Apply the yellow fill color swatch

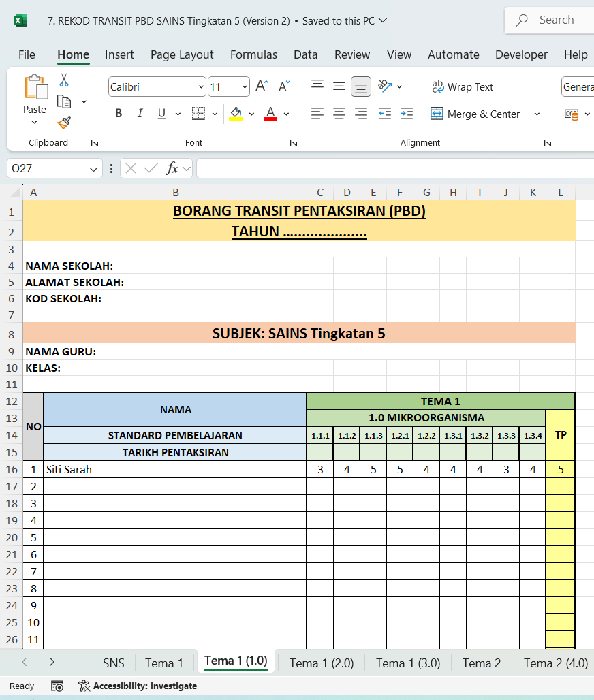[x=236, y=114]
